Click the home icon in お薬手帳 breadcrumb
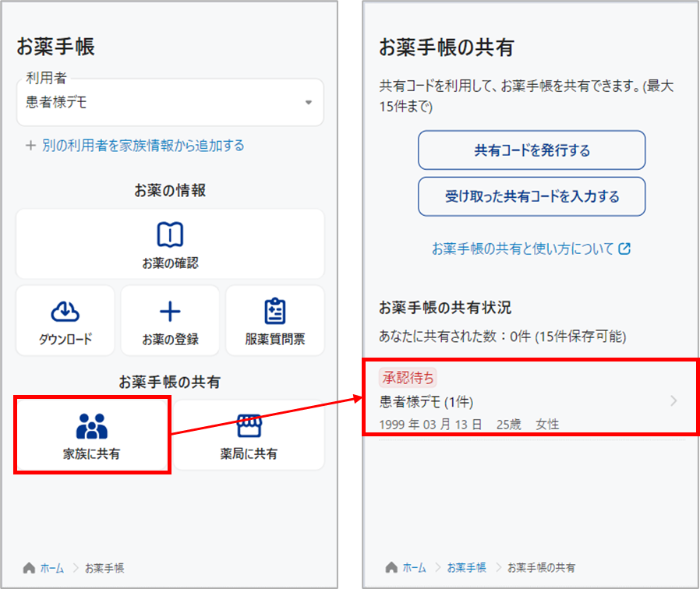700x589 pixels. tap(29, 568)
